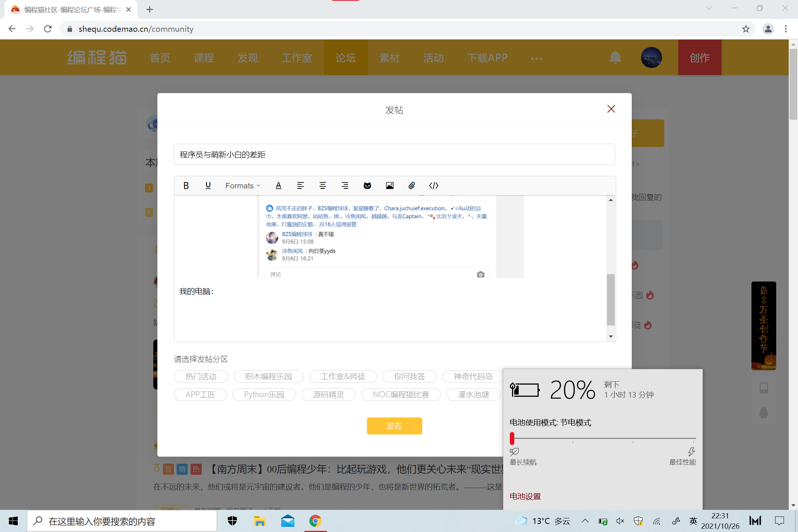Image resolution: width=798 pixels, height=532 pixels.
Task: Go to 首页 in navigation bar
Action: pos(160,58)
